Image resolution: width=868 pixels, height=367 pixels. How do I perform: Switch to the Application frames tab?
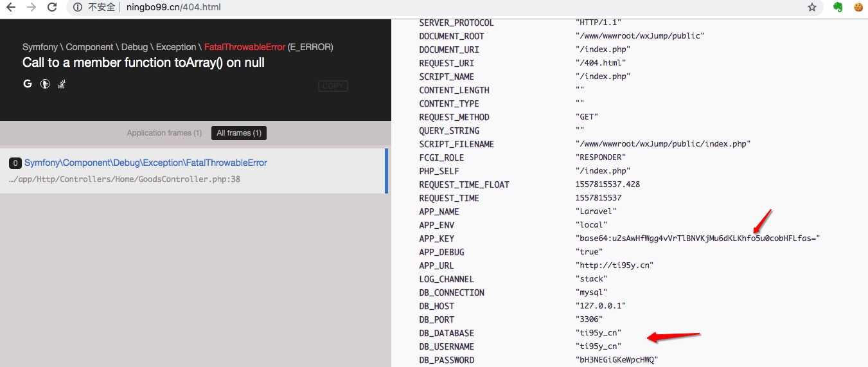pos(164,133)
